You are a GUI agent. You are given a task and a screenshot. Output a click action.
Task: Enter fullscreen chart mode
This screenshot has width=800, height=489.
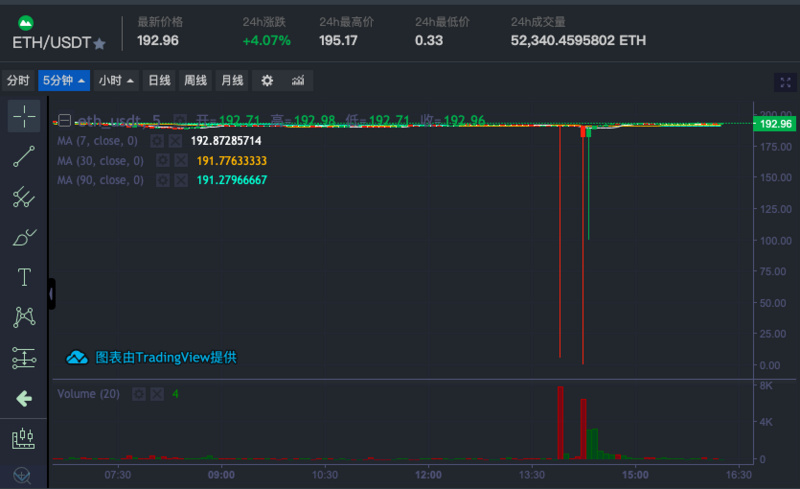pos(785,82)
